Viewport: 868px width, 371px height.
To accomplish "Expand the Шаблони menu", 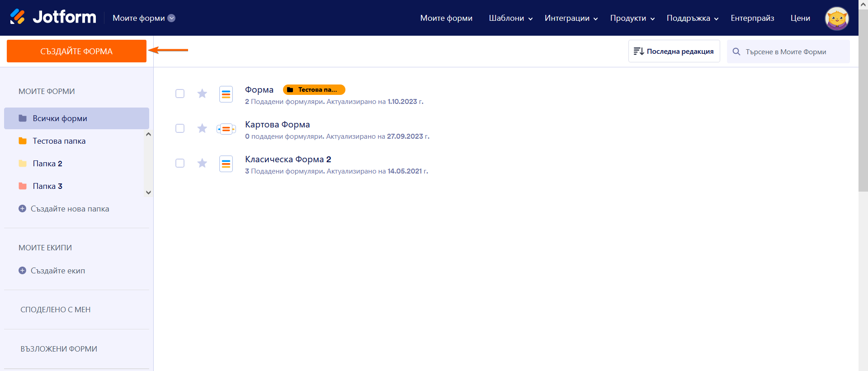I will 511,18.
